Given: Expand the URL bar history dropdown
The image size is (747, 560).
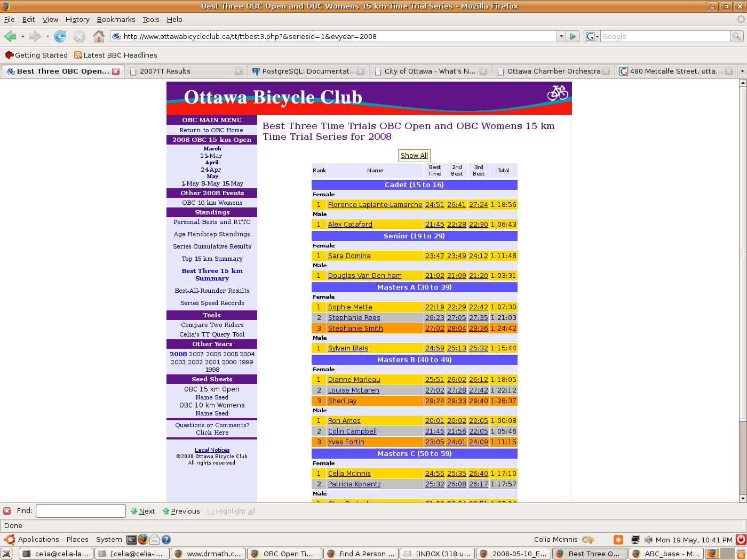Looking at the screenshot, I should pos(561,36).
